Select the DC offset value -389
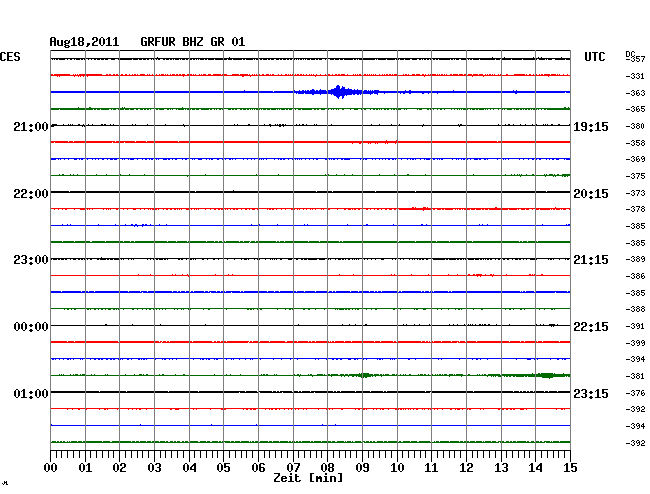The height and width of the screenshot is (494, 650). [x=635, y=259]
